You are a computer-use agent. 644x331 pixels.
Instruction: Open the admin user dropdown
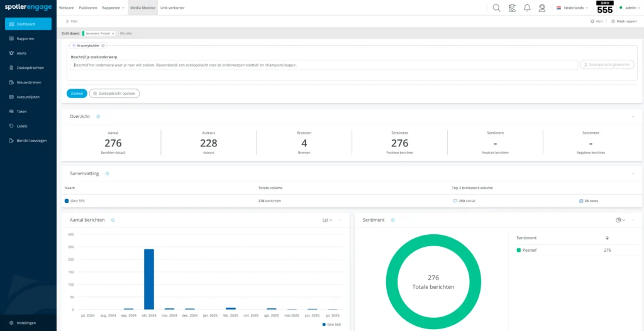pyautogui.click(x=629, y=8)
